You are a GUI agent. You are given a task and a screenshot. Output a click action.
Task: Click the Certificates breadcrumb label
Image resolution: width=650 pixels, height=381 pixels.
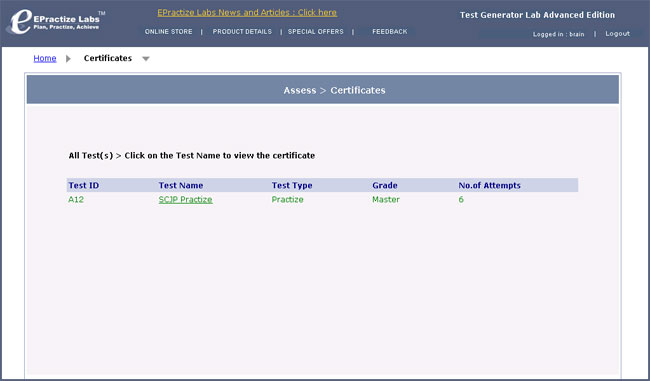point(108,58)
